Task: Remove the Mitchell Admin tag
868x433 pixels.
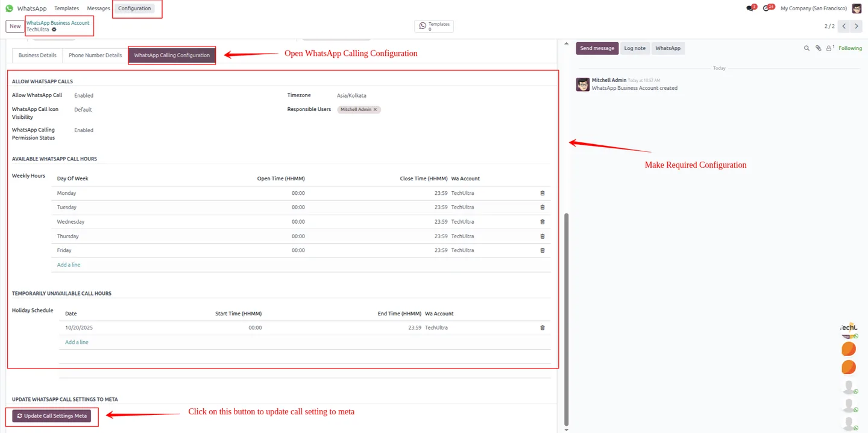Action: tap(375, 110)
